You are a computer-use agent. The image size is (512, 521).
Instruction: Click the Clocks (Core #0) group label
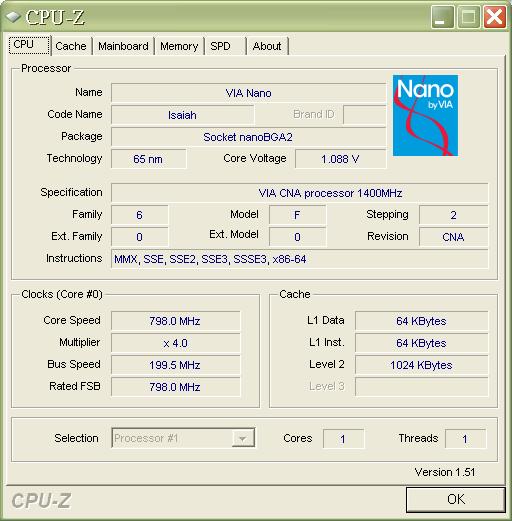62,294
